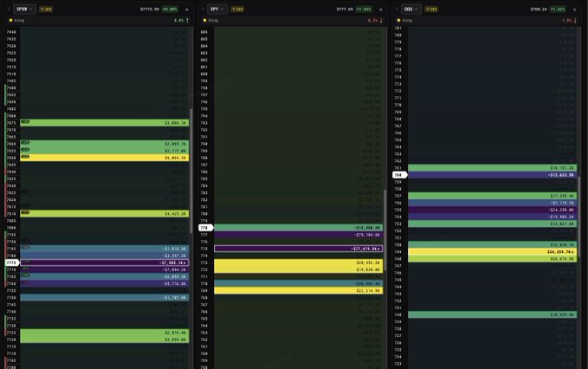Click the GEX badge in SPXW panel
The height and width of the screenshot is (369, 588).
[46, 9]
